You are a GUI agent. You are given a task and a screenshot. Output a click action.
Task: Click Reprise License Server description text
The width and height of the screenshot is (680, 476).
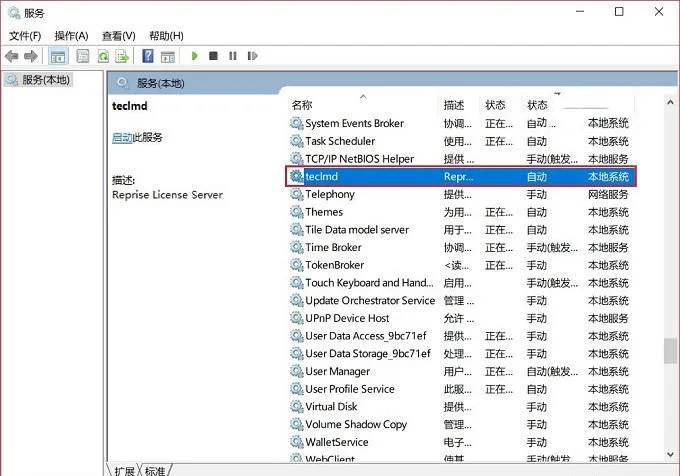point(167,195)
